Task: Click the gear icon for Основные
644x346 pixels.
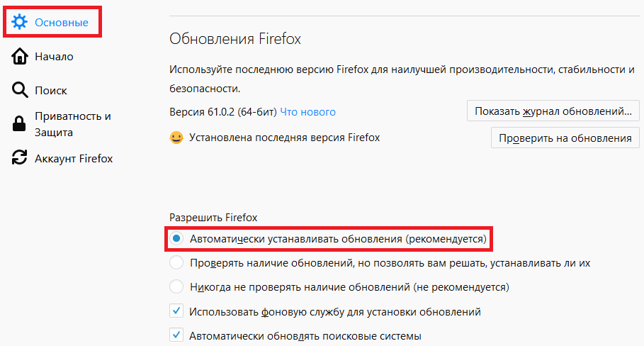Action: (x=20, y=23)
